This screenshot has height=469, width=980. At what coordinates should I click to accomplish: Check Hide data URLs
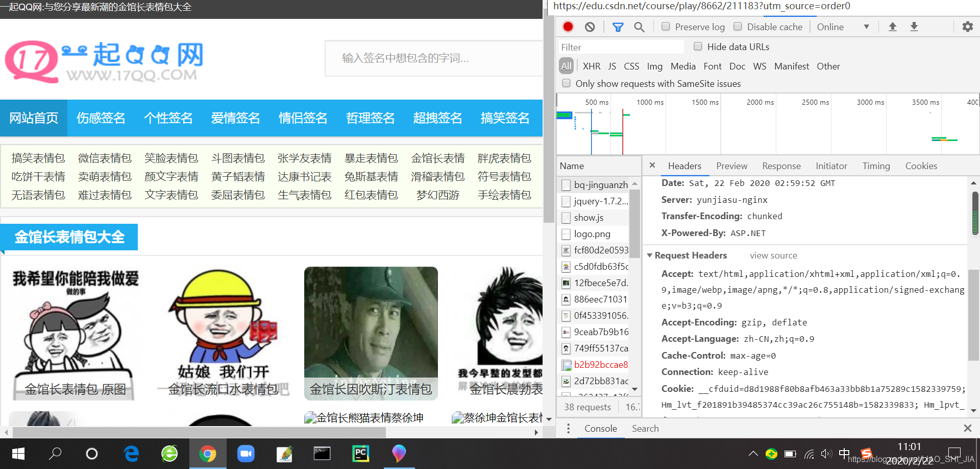698,46
